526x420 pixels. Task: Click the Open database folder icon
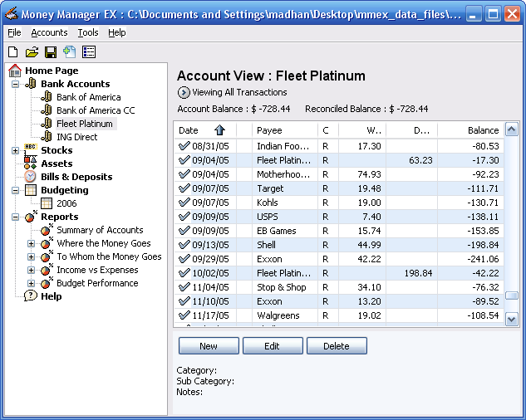point(32,52)
